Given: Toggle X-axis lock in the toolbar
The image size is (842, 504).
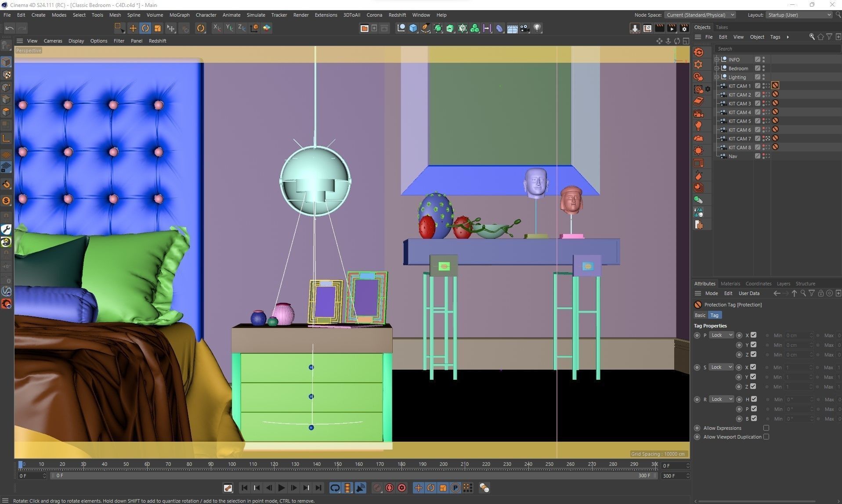Looking at the screenshot, I should (217, 28).
